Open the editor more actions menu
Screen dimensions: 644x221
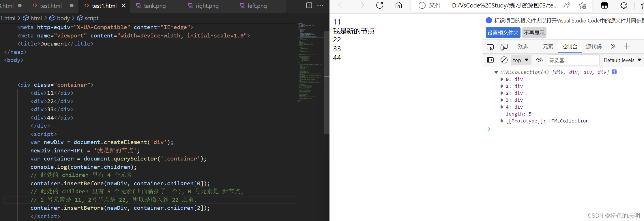click(320, 5)
